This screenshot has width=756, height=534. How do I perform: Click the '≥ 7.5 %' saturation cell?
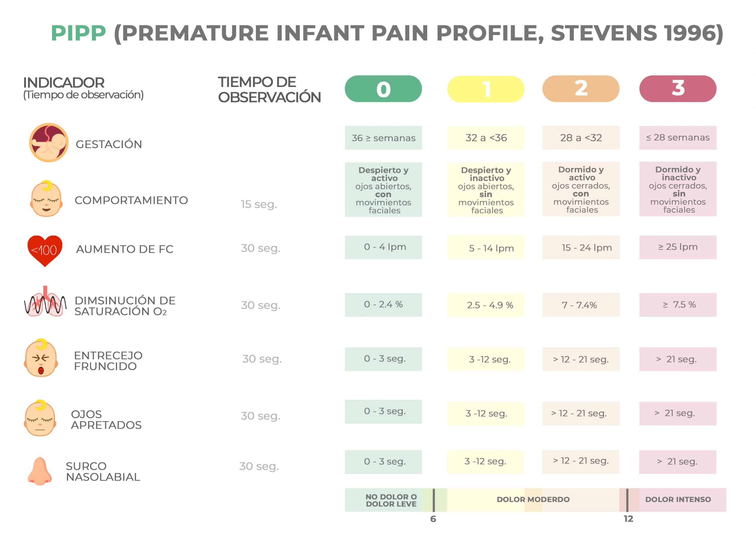click(678, 305)
